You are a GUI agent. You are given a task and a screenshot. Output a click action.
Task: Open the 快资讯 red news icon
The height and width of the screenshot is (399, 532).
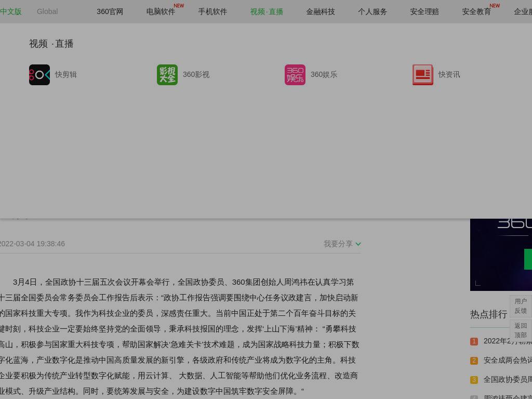[x=423, y=75]
